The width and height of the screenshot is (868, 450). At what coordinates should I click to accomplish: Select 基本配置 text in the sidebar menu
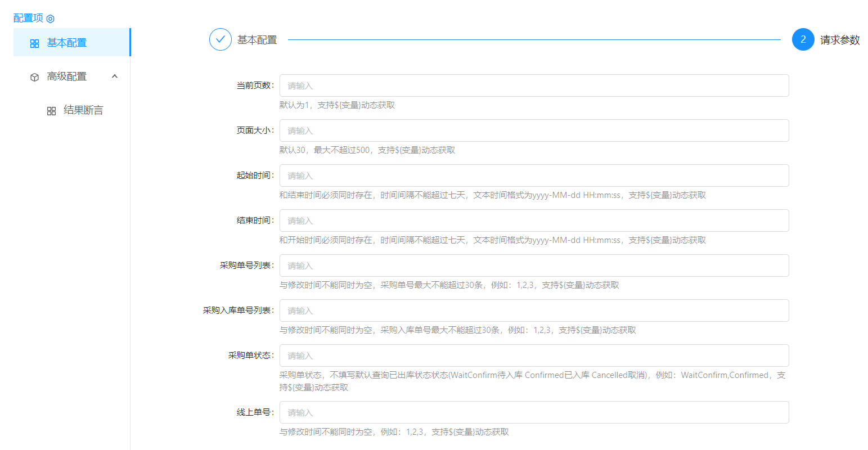[x=67, y=43]
